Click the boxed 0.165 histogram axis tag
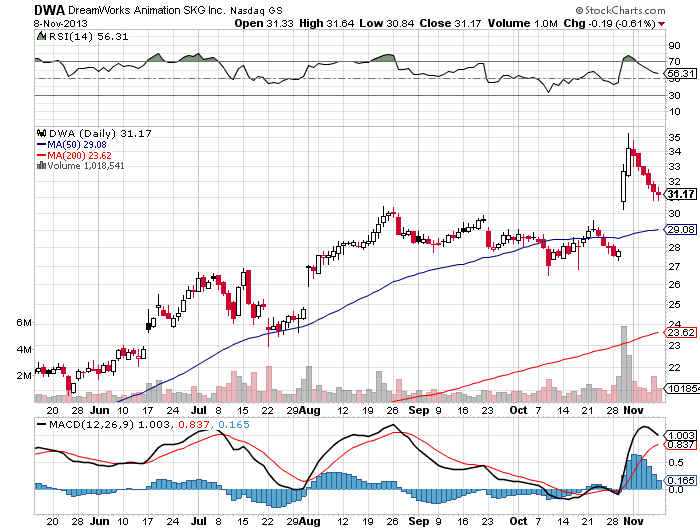The image size is (700, 530). click(681, 480)
